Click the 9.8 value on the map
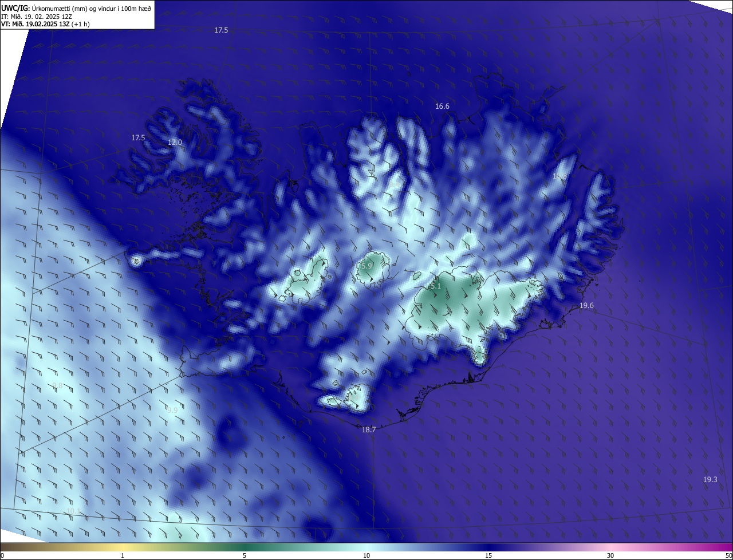Screen dimensions: 733x560 pos(57,385)
